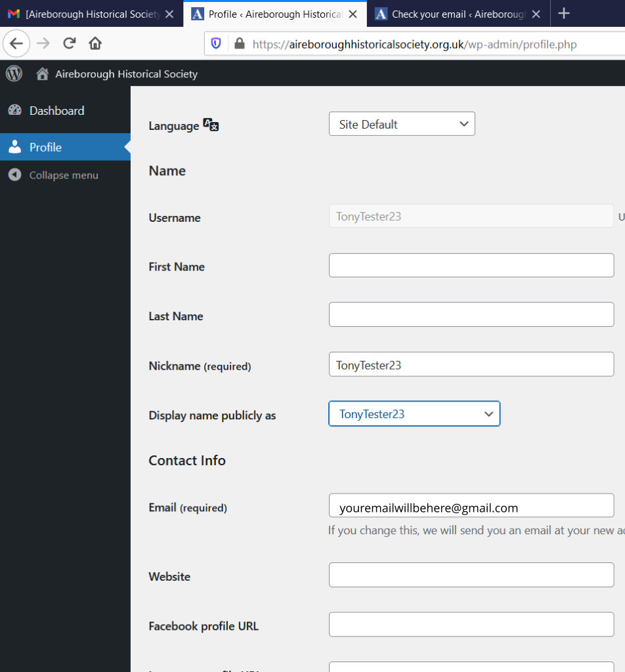Click the WordPress logo icon

(x=14, y=73)
